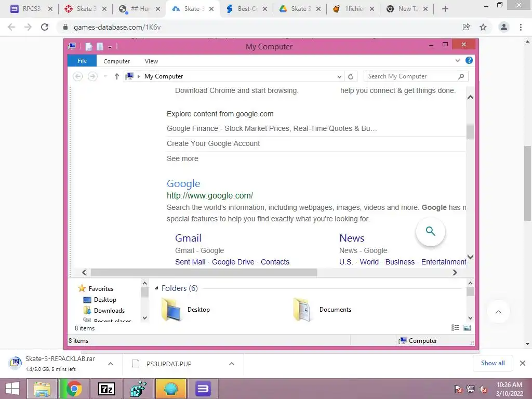Switch to large thumbnails view icon
This screenshot has width=532, height=399.
tap(467, 328)
